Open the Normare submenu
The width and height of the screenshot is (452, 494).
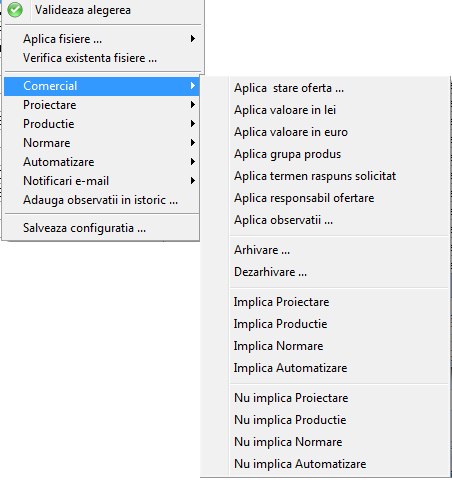tap(102, 143)
